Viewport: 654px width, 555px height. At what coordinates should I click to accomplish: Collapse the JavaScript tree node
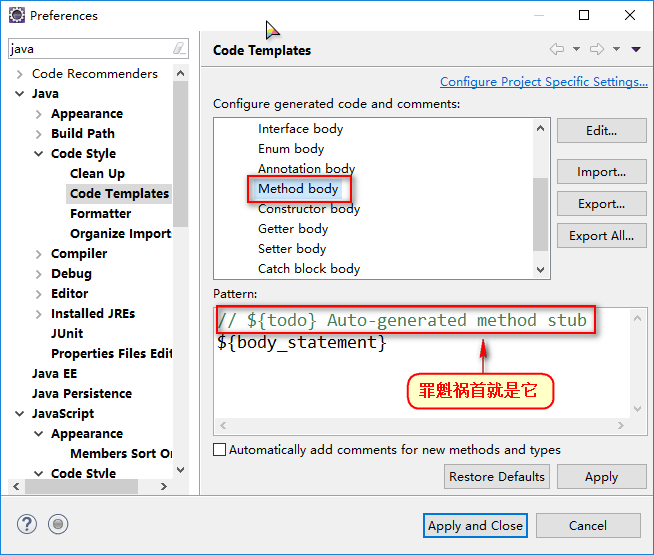(x=20, y=414)
